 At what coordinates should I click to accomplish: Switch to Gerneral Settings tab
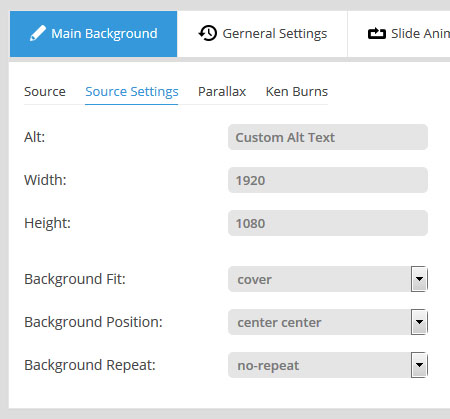(262, 34)
